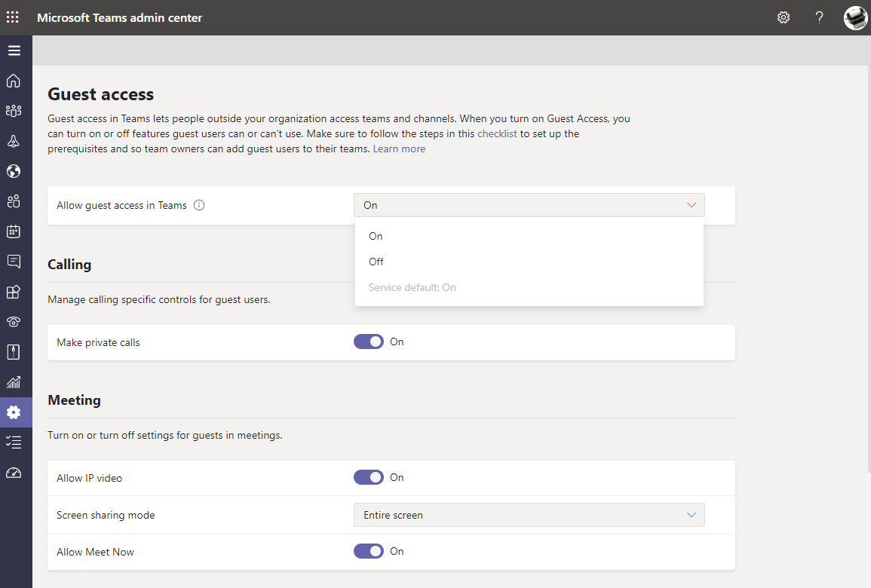Click the Allow guest access in Teams label

pos(121,206)
